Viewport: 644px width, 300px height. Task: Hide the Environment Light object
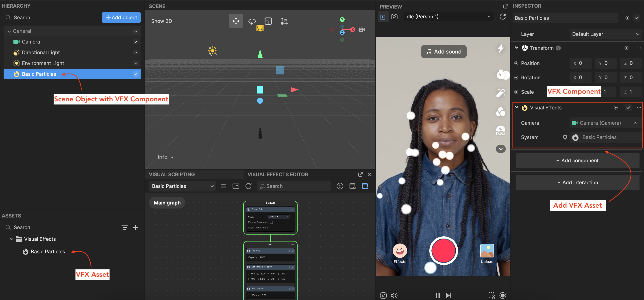coord(136,63)
